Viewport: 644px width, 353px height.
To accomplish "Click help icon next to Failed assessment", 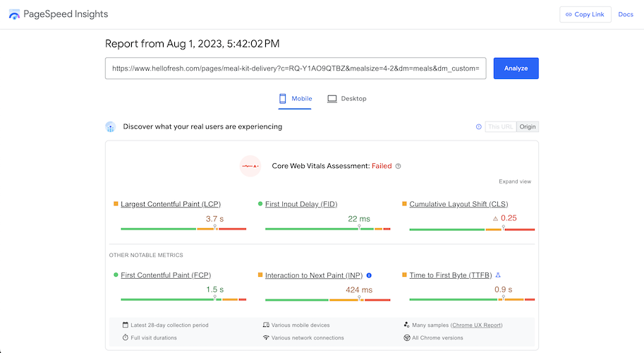I will [399, 167].
